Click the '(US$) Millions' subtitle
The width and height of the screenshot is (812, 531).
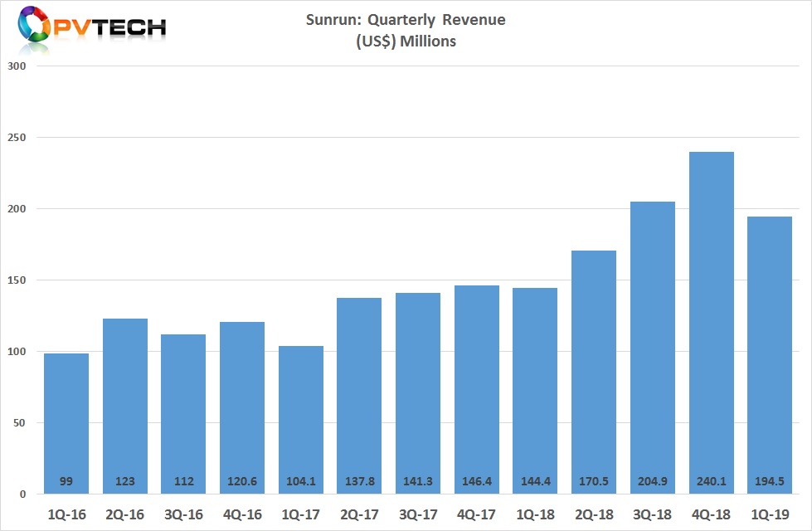(406, 41)
